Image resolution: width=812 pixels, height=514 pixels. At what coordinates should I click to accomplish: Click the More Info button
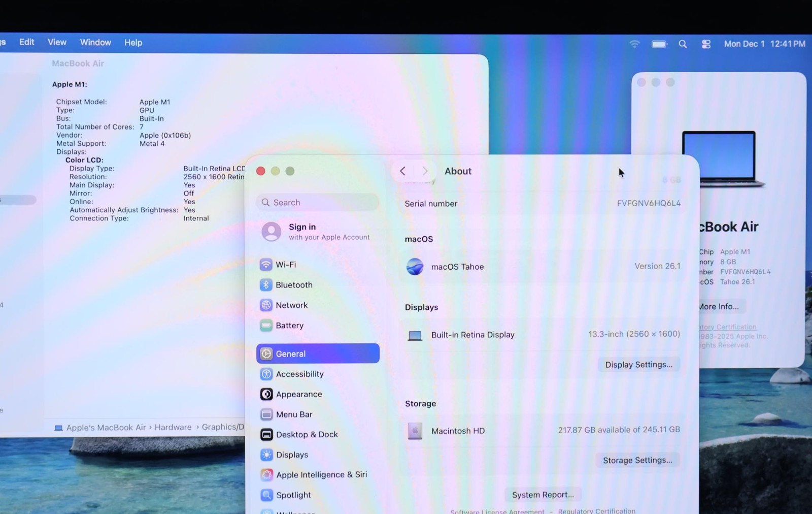(719, 306)
